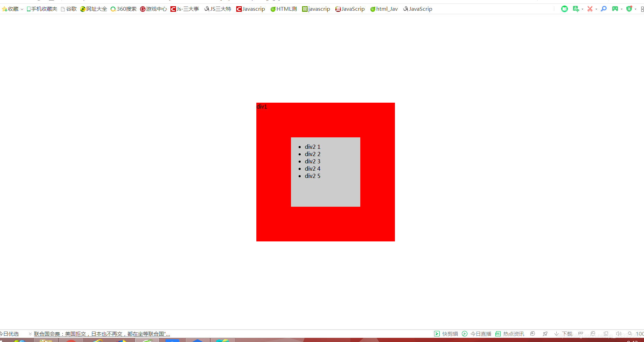The width and height of the screenshot is (644, 342).
Task: Open the 下载 downloads button
Action: (564, 334)
